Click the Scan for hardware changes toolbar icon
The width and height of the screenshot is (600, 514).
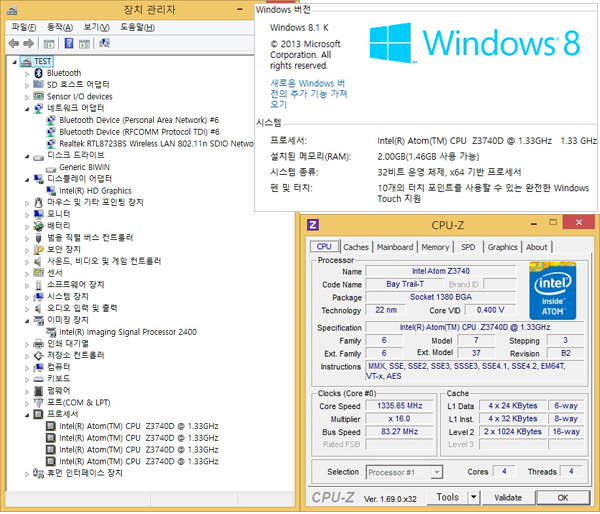[x=104, y=43]
